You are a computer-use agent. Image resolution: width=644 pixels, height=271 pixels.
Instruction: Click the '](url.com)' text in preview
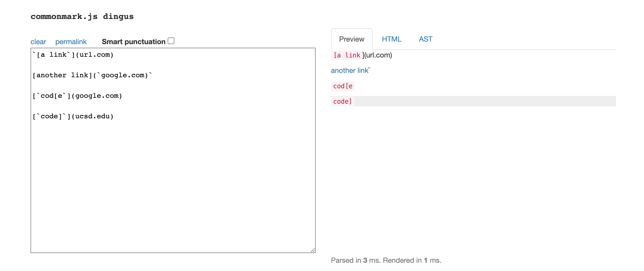pos(377,55)
